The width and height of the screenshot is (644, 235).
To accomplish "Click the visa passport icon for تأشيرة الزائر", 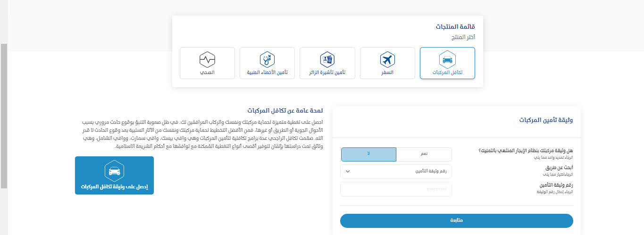I will pos(327,60).
